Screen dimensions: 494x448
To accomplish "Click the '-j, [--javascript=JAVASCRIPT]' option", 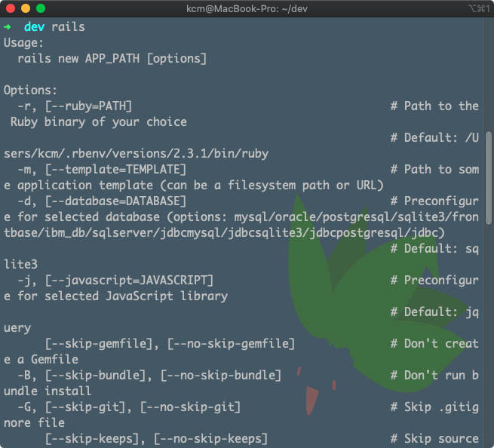I will (x=115, y=281).
